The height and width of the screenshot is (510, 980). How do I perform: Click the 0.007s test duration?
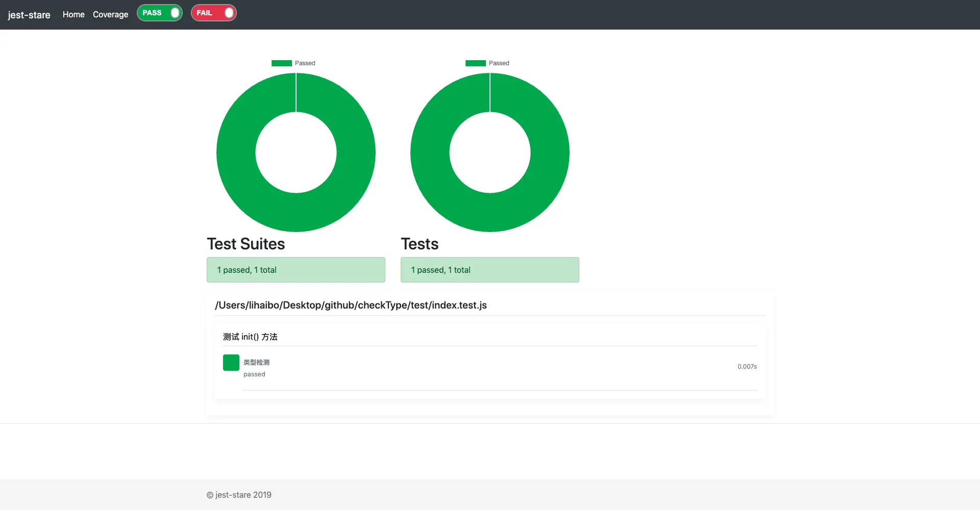click(747, 367)
